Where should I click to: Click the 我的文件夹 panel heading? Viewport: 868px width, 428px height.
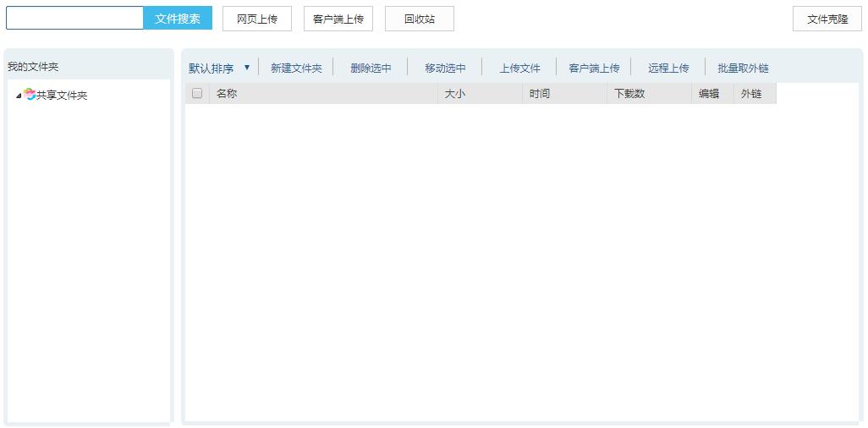(x=33, y=67)
